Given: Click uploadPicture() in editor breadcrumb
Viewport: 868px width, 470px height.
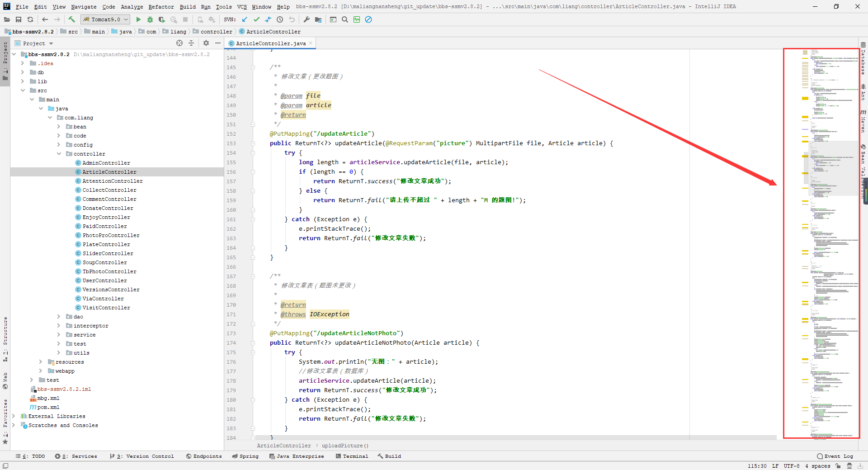Looking at the screenshot, I should point(345,446).
